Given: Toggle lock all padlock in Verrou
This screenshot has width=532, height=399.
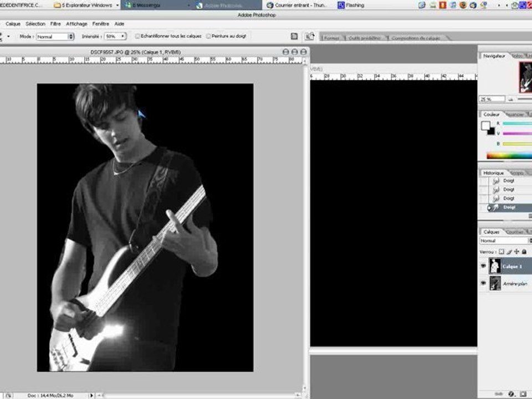Looking at the screenshot, I should point(524,252).
